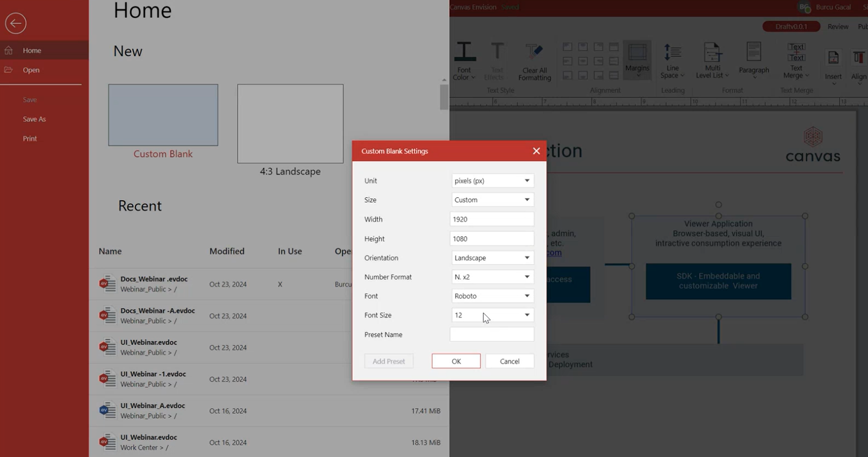868x457 pixels.
Task: Click the Line Space icon
Action: 672,53
